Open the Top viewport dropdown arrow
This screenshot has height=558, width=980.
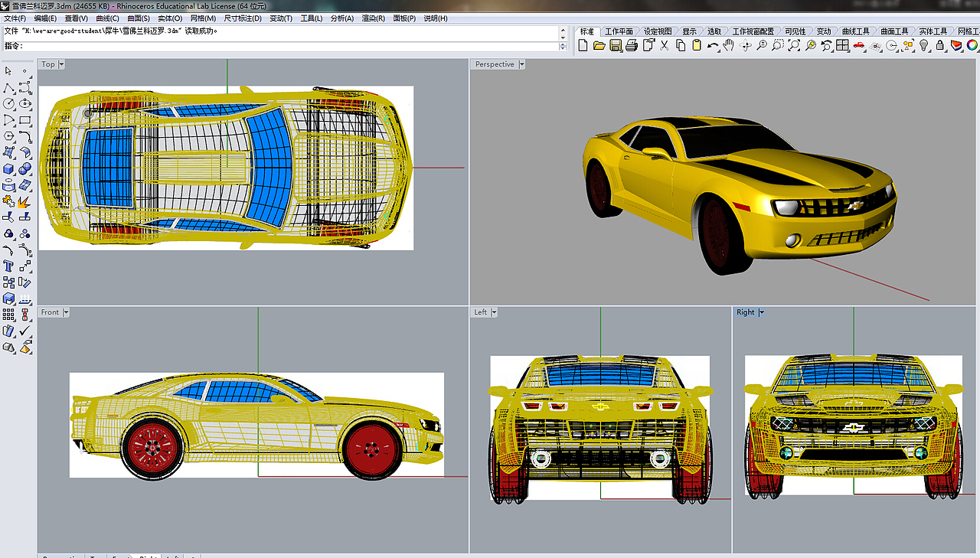61,64
